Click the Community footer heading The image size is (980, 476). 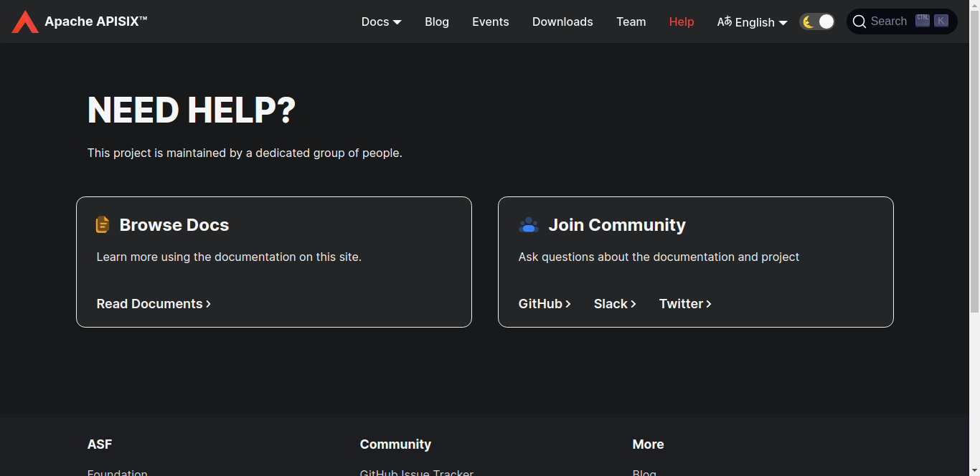coord(395,444)
